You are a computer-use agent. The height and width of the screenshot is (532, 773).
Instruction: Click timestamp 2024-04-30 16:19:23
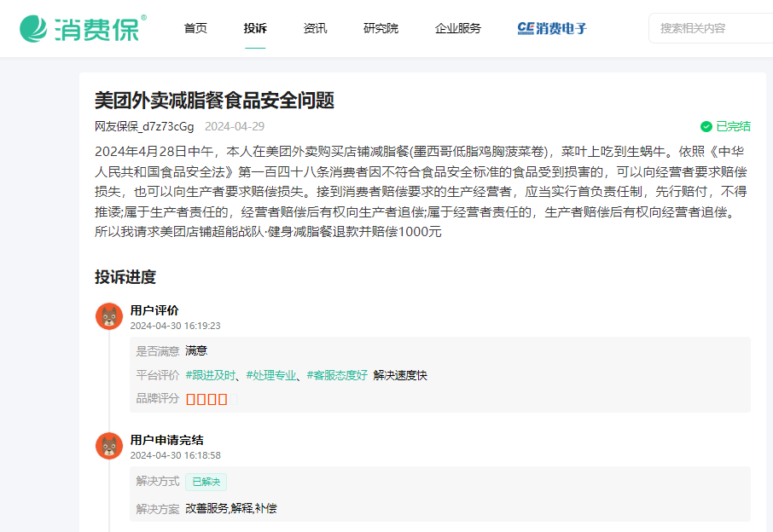click(x=176, y=326)
